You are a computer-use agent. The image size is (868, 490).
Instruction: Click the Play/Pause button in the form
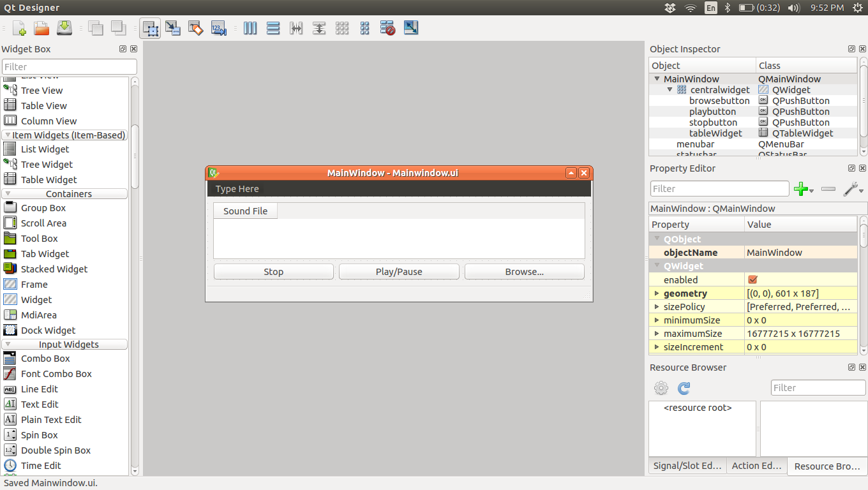tap(399, 271)
